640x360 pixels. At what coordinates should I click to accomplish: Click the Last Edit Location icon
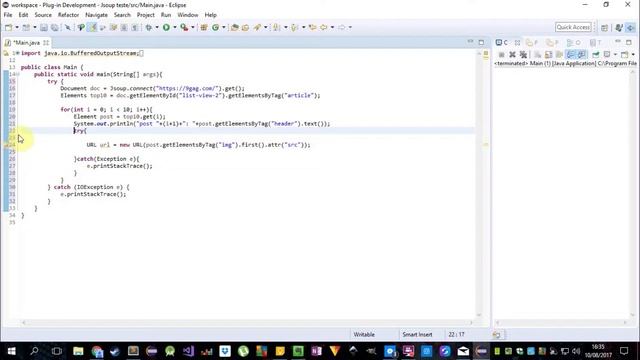312,27
